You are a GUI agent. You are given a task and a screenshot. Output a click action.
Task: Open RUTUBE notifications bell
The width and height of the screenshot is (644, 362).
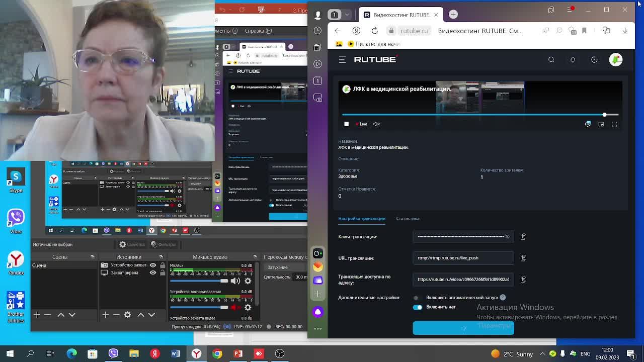click(573, 60)
